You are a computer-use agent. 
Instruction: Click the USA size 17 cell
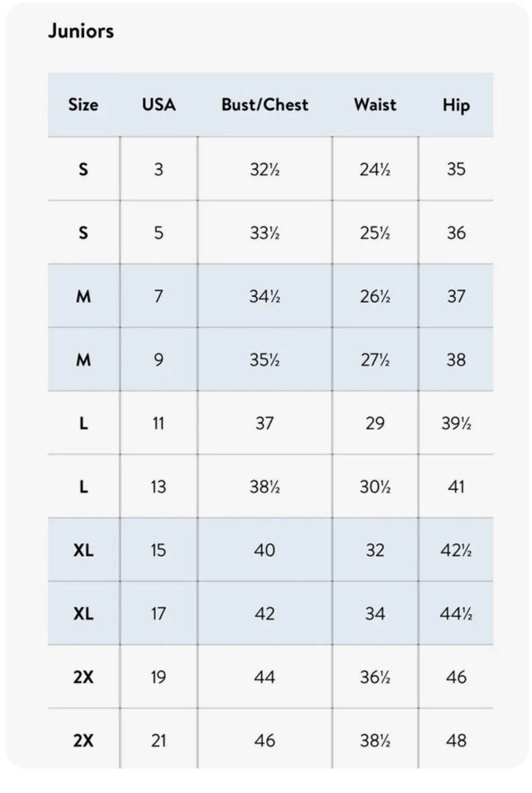[158, 613]
